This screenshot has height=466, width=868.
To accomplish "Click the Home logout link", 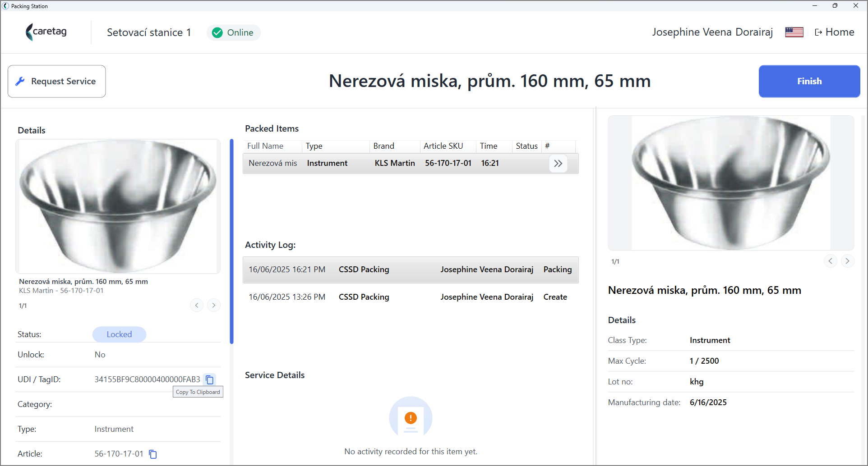I will [835, 32].
